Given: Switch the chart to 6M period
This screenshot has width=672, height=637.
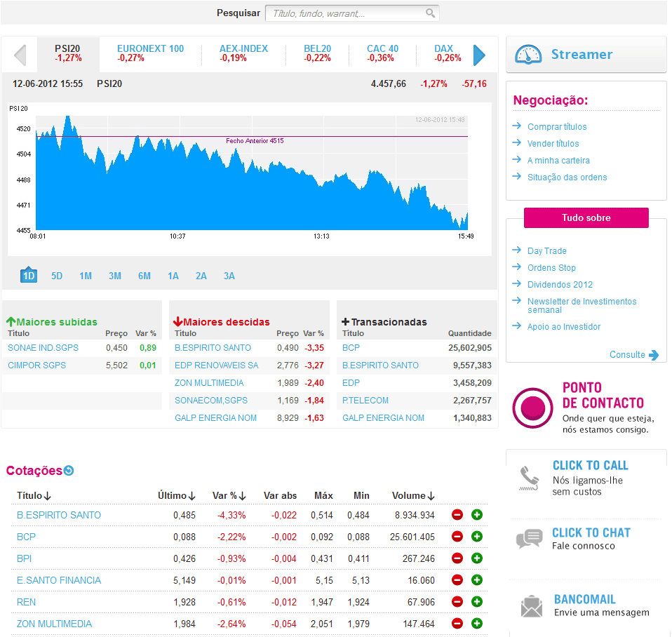Looking at the screenshot, I should pos(145,276).
